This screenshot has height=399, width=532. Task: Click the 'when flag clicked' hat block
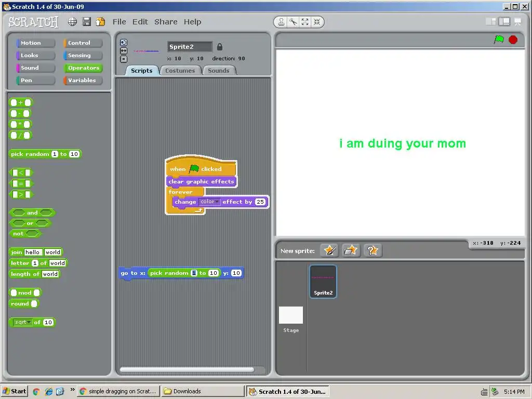[201, 166]
